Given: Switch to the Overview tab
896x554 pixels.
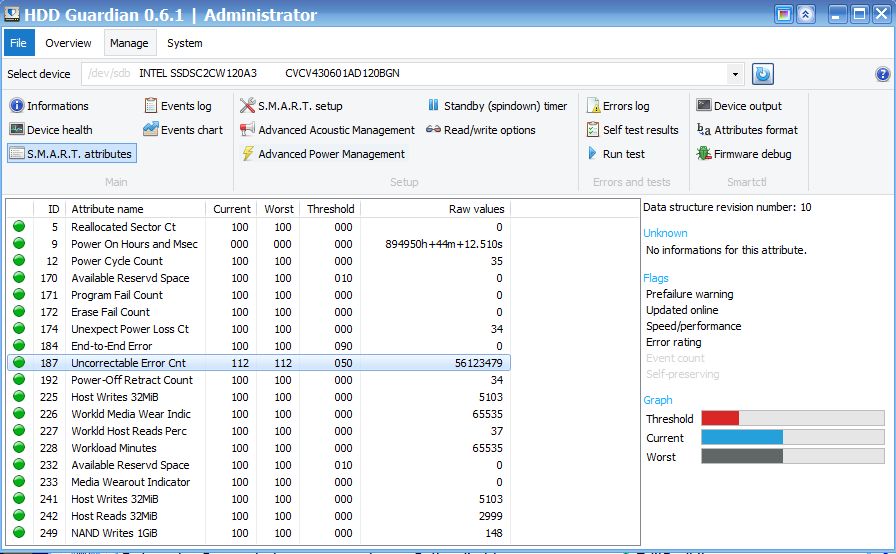Looking at the screenshot, I should (x=68, y=43).
